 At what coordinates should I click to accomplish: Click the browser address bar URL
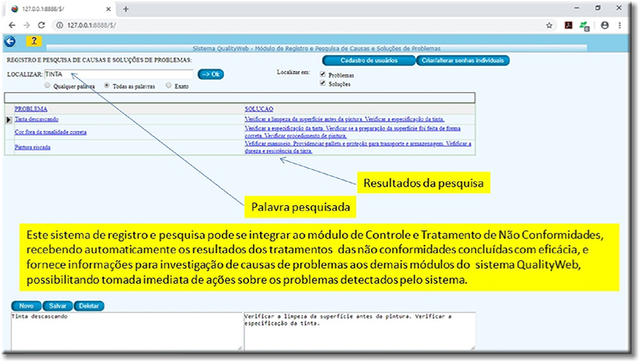[x=91, y=25]
